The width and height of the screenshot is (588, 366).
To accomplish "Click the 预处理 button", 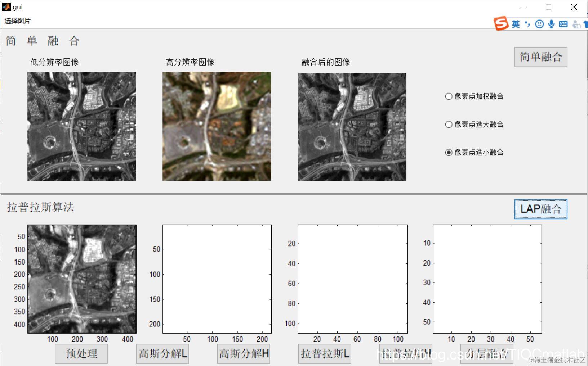I will click(x=81, y=354).
